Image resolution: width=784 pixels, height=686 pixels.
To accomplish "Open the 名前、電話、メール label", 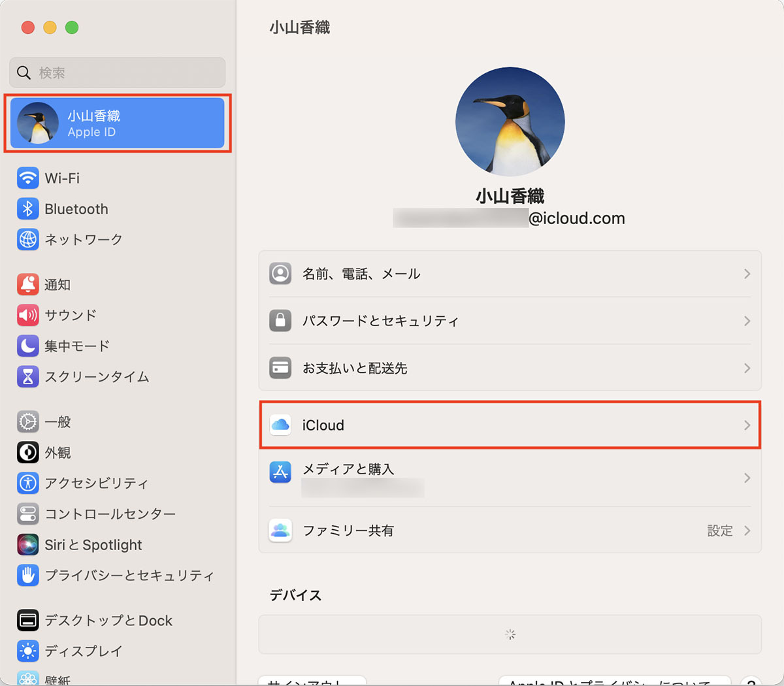I will coord(361,274).
